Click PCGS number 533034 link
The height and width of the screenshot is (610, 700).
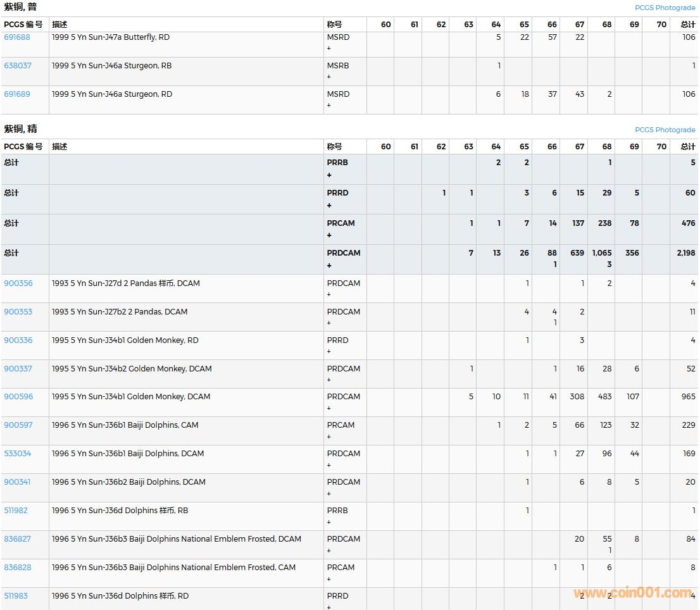[x=18, y=454]
